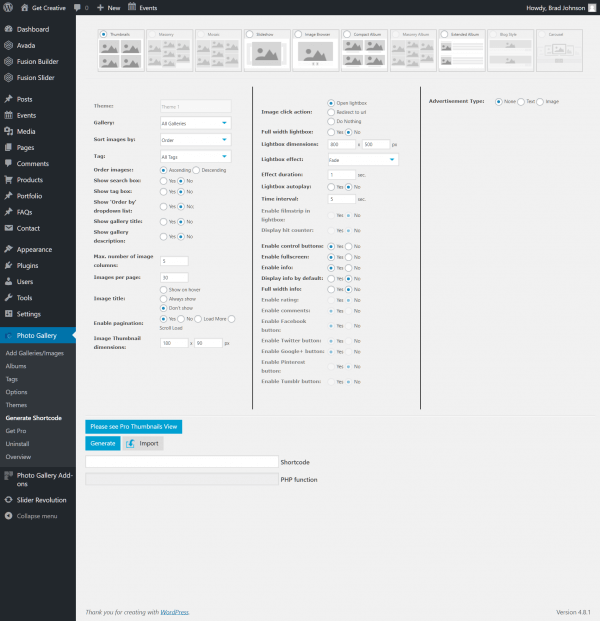Choose Redirect to url image click action
The width and height of the screenshot is (600, 621).
(331, 112)
